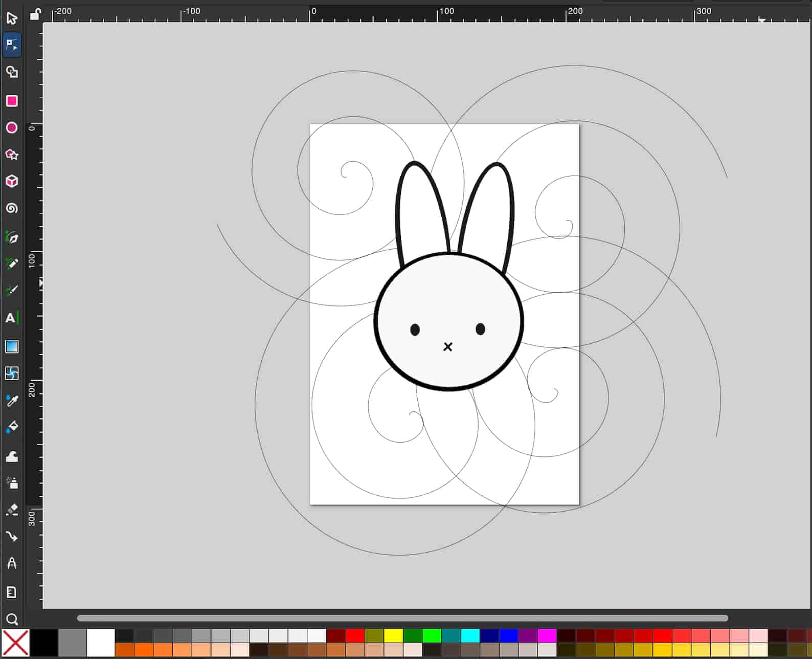Select the Spray tool

(12, 482)
